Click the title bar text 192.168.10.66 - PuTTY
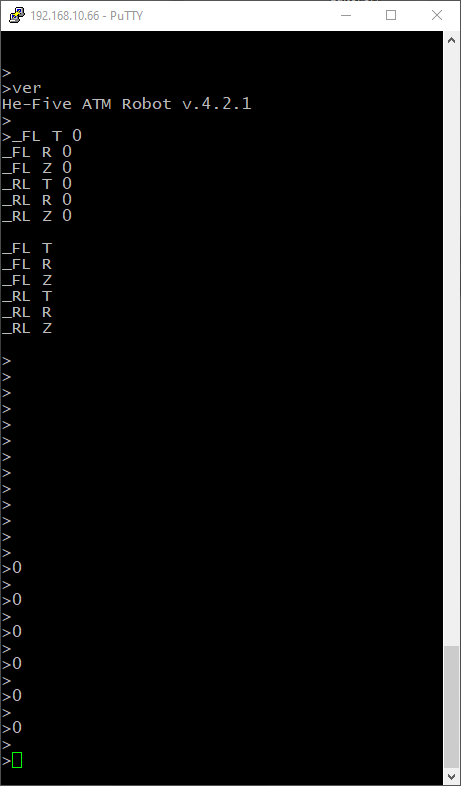The image size is (461, 786). tap(87, 16)
